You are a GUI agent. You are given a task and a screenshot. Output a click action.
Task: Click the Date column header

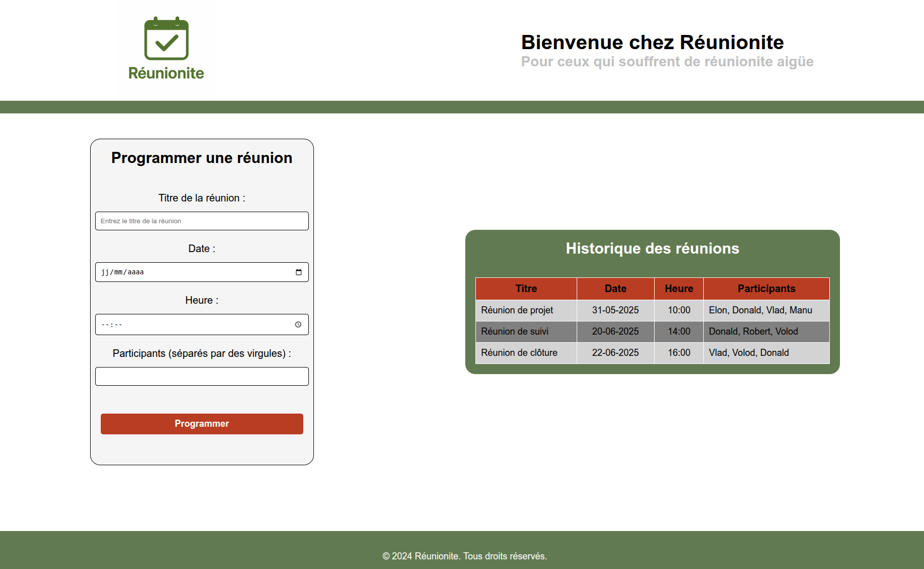(615, 289)
